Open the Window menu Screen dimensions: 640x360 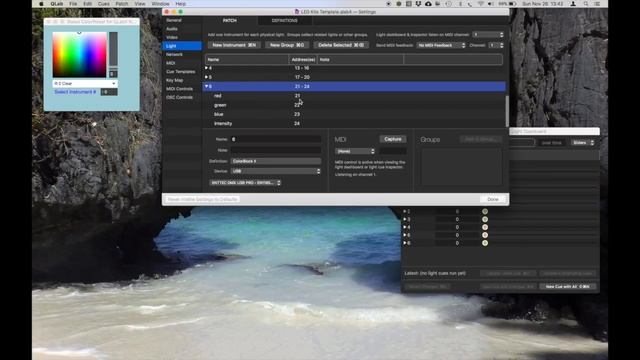coord(160,4)
